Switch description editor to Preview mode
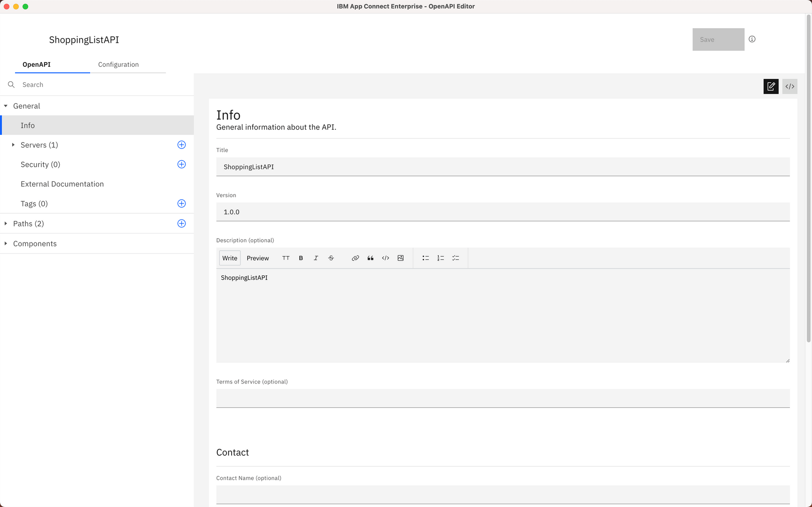The width and height of the screenshot is (812, 507). click(258, 258)
